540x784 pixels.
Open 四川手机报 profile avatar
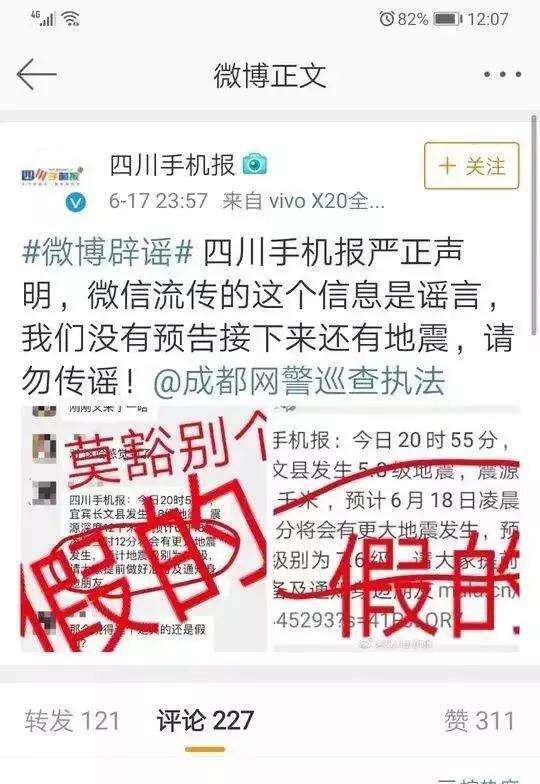tap(52, 176)
